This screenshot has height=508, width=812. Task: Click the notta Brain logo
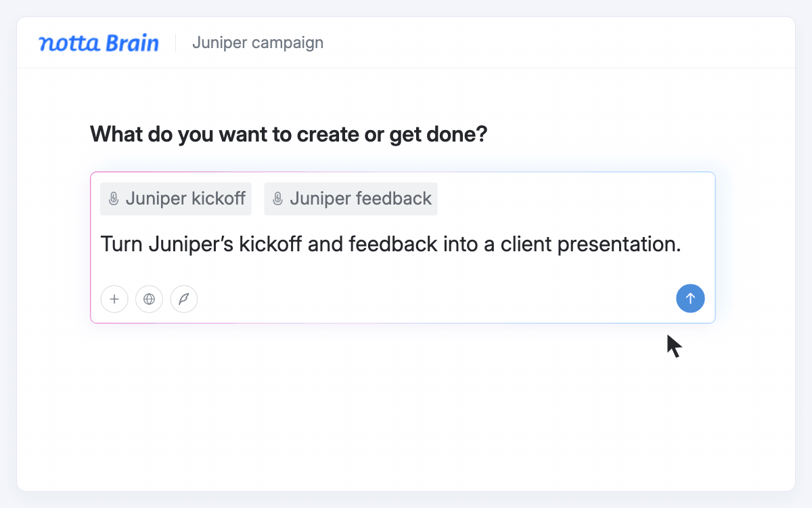tap(99, 43)
